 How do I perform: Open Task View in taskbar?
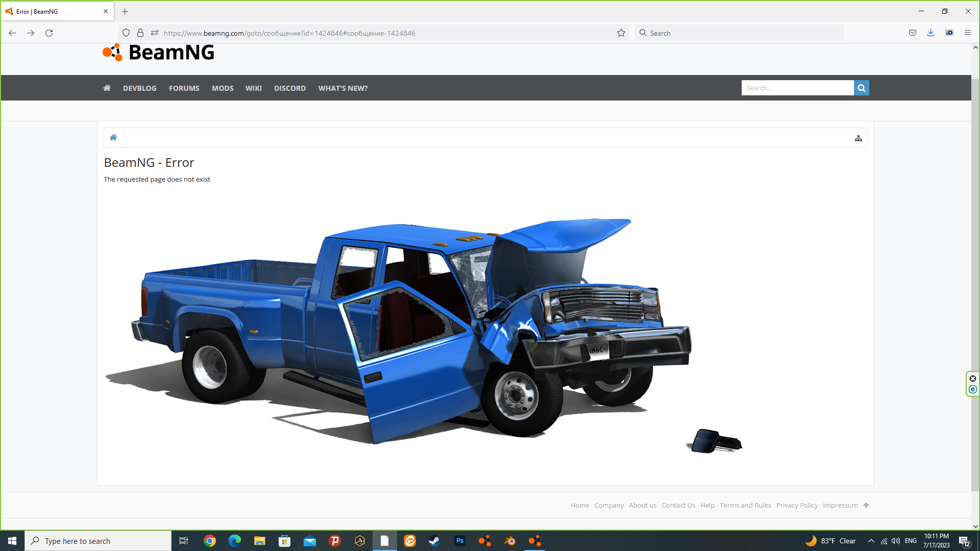tap(184, 541)
